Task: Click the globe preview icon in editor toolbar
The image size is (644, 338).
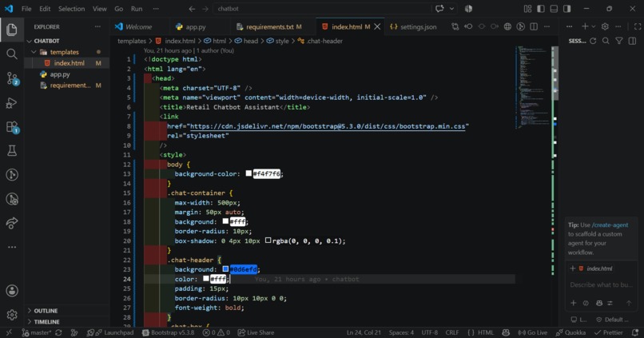Action: [507, 26]
